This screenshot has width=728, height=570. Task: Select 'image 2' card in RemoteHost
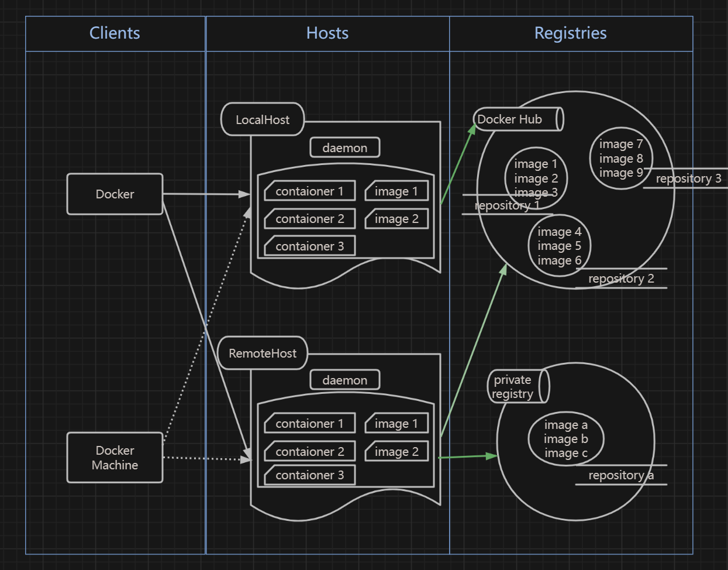point(396,451)
